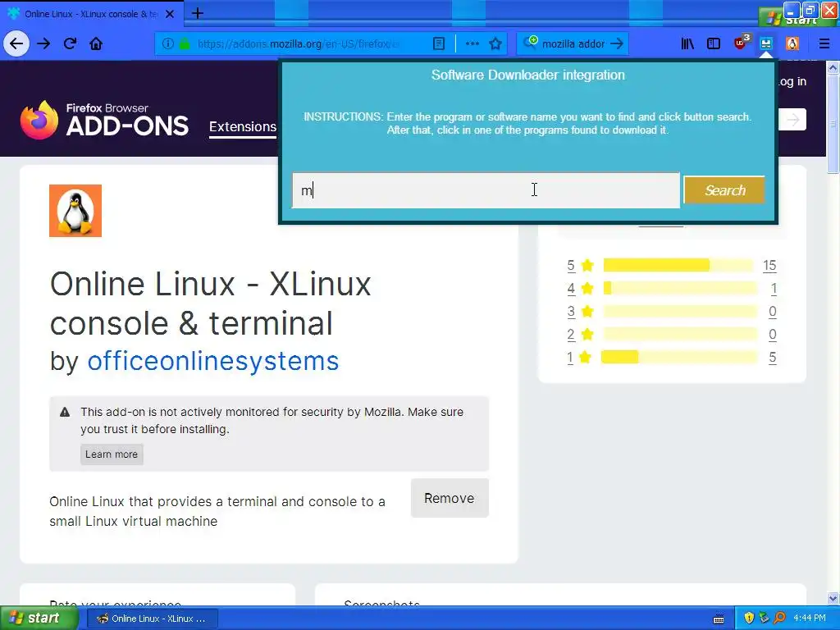Open the Windows start button
The height and width of the screenshot is (630, 840).
coord(39,618)
